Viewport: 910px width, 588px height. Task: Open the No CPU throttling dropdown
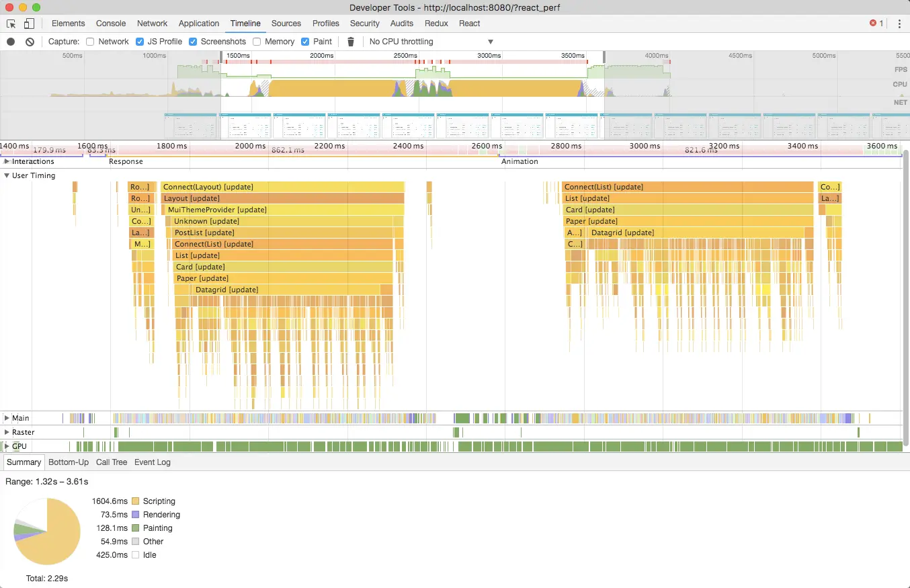click(x=430, y=42)
